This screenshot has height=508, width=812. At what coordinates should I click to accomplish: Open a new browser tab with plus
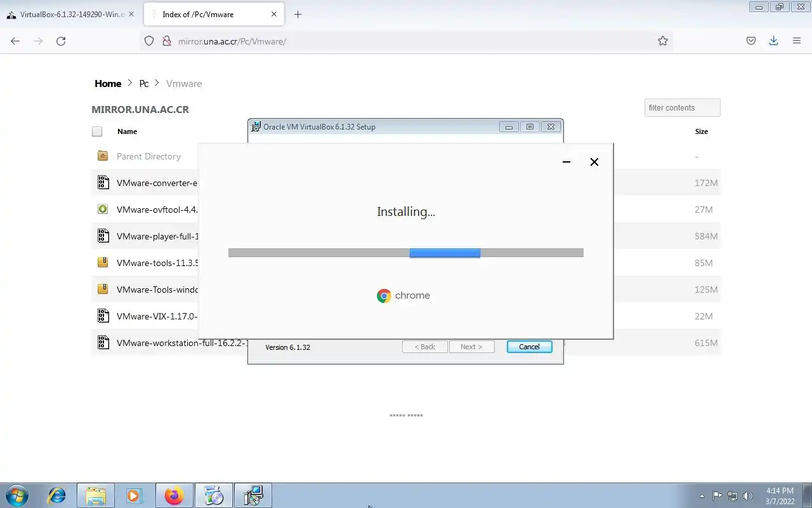tap(298, 14)
